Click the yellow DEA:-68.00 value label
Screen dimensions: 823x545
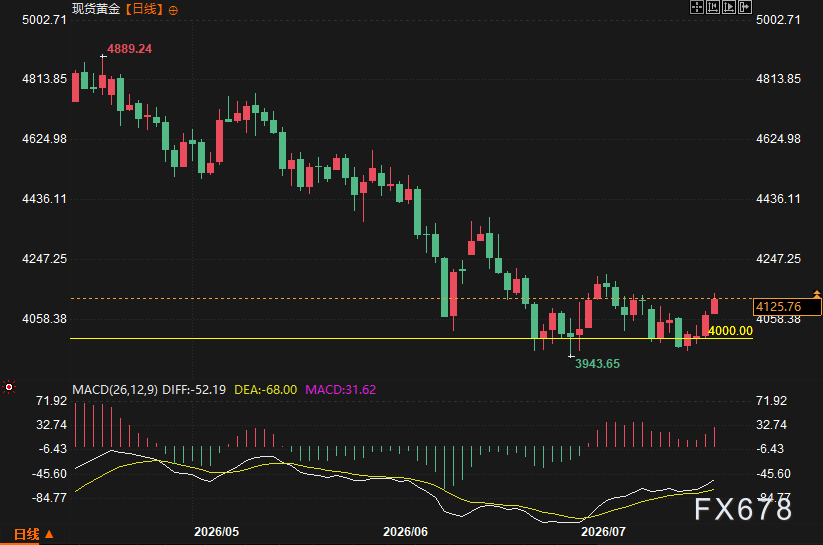266,390
